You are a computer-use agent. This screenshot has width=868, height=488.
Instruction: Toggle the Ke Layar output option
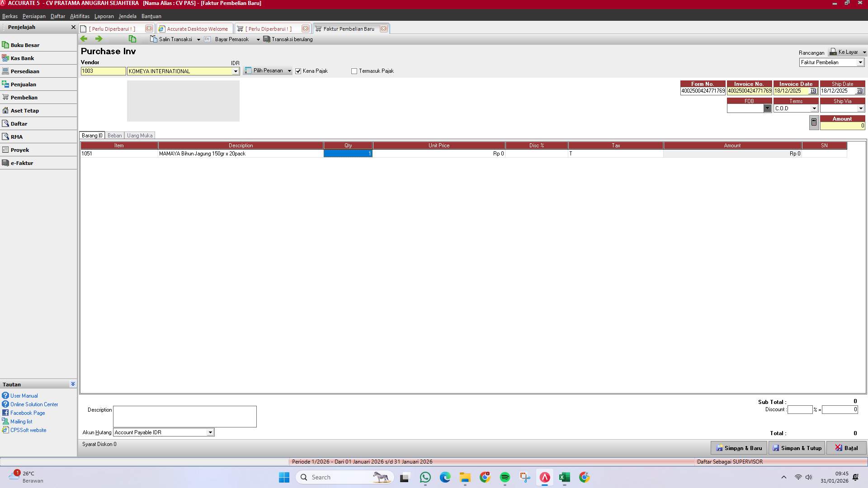[848, 52]
